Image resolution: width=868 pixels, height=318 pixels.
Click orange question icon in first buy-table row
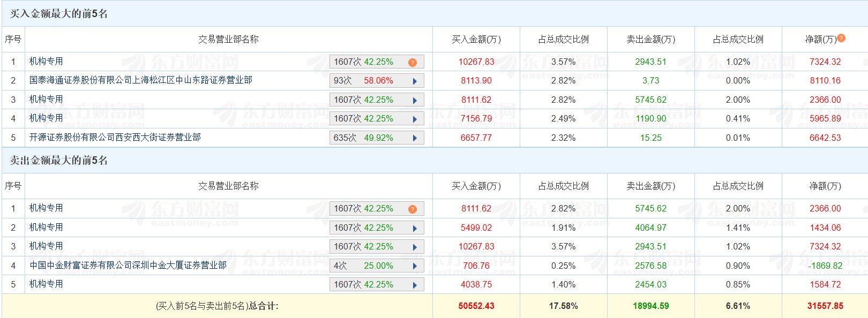tap(412, 62)
